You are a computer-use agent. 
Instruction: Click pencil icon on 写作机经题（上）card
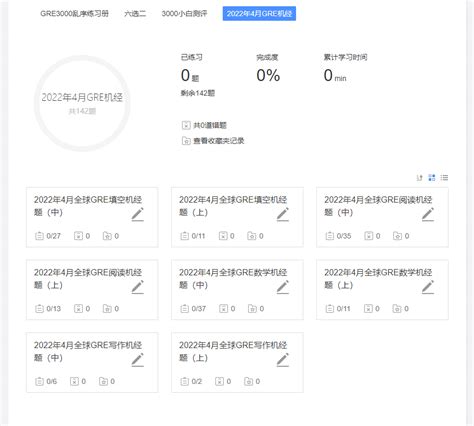pyautogui.click(x=283, y=360)
